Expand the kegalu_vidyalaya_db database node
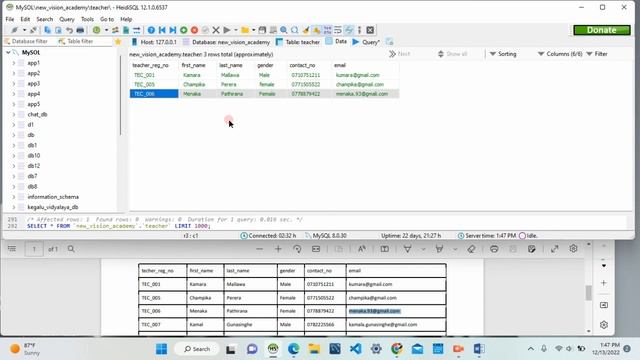This screenshot has width=640, height=360. tap(14, 207)
